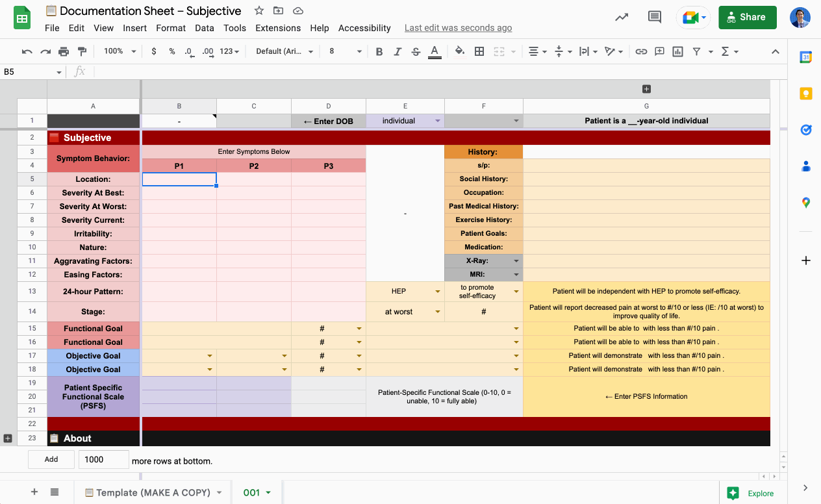Click the rows count field showing 1000
The width and height of the screenshot is (821, 504).
(x=103, y=459)
